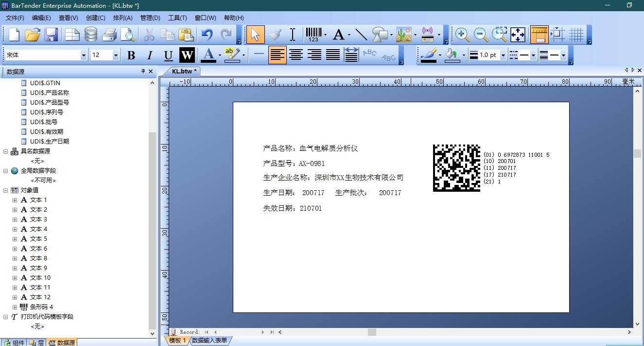The width and height of the screenshot is (644, 346).
Task: Close the 数据源 panel
Action: tap(151, 72)
